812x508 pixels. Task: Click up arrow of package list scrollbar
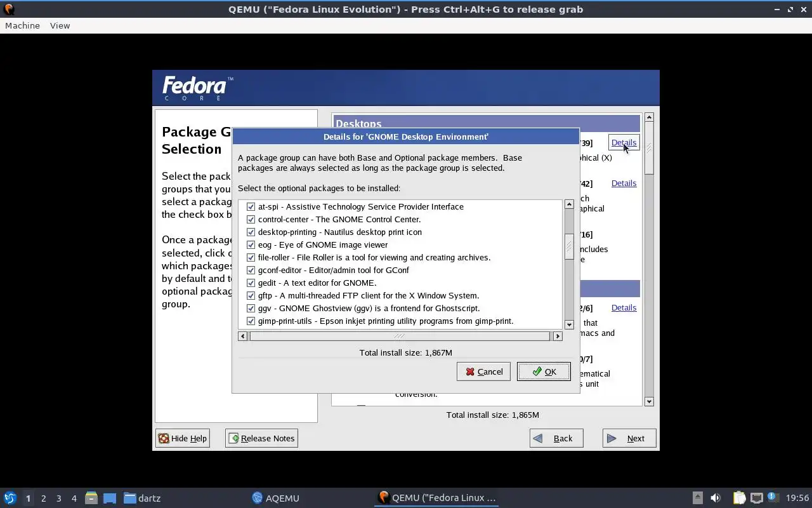(x=569, y=204)
